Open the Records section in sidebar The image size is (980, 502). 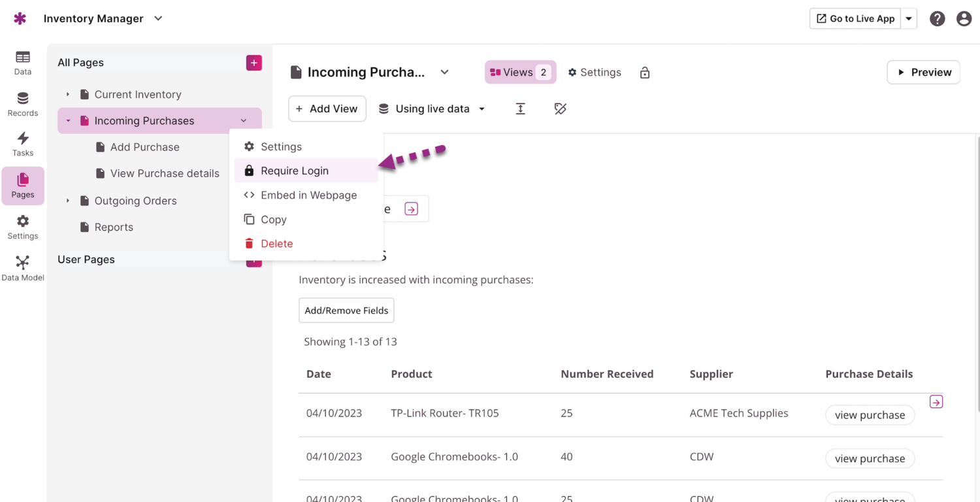pos(23,105)
